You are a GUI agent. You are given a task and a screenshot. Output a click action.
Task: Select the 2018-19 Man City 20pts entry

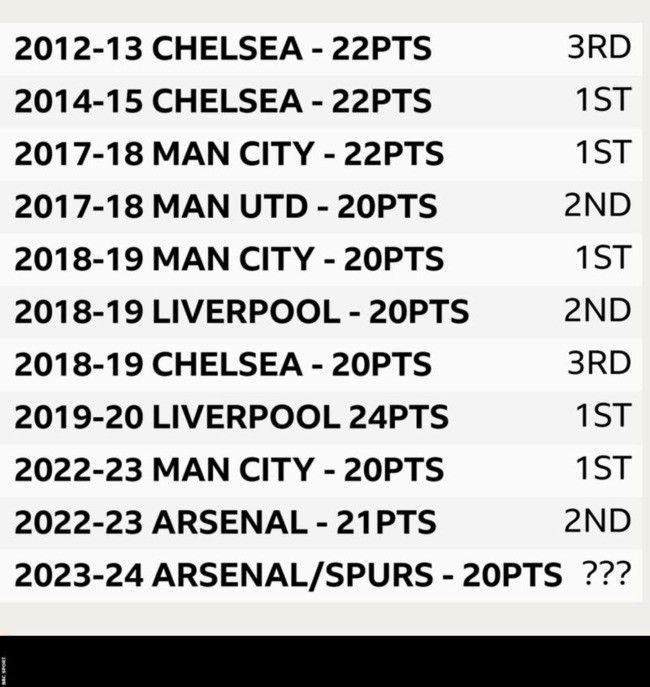[228, 259]
